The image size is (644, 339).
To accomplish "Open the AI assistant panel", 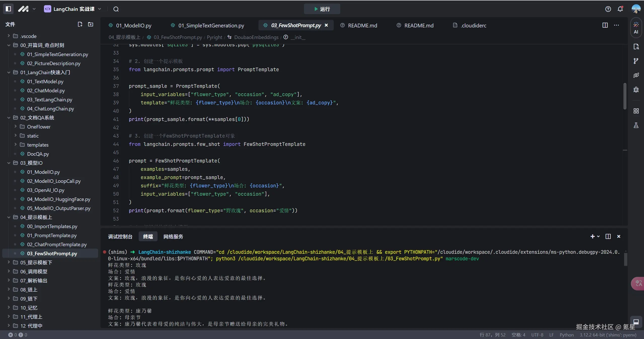I will click(636, 27).
